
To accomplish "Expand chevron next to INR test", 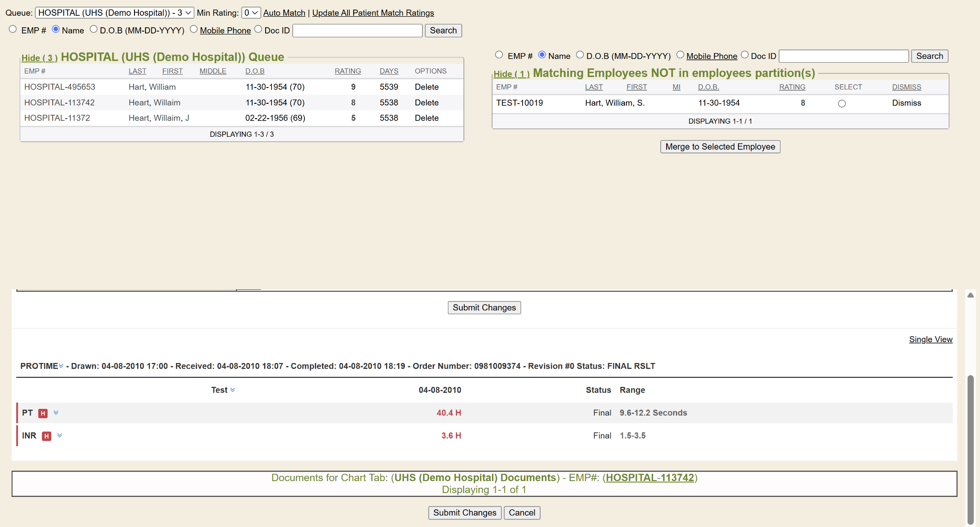I will [60, 436].
